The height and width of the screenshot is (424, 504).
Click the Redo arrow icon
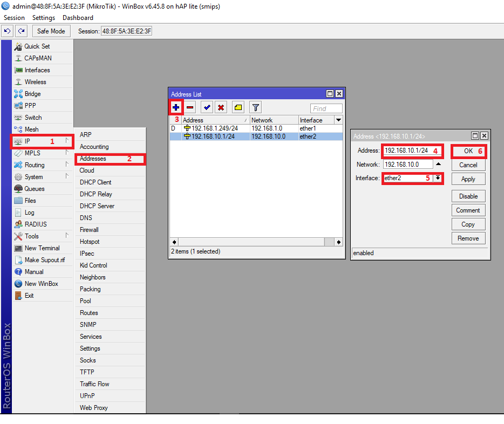(21, 31)
